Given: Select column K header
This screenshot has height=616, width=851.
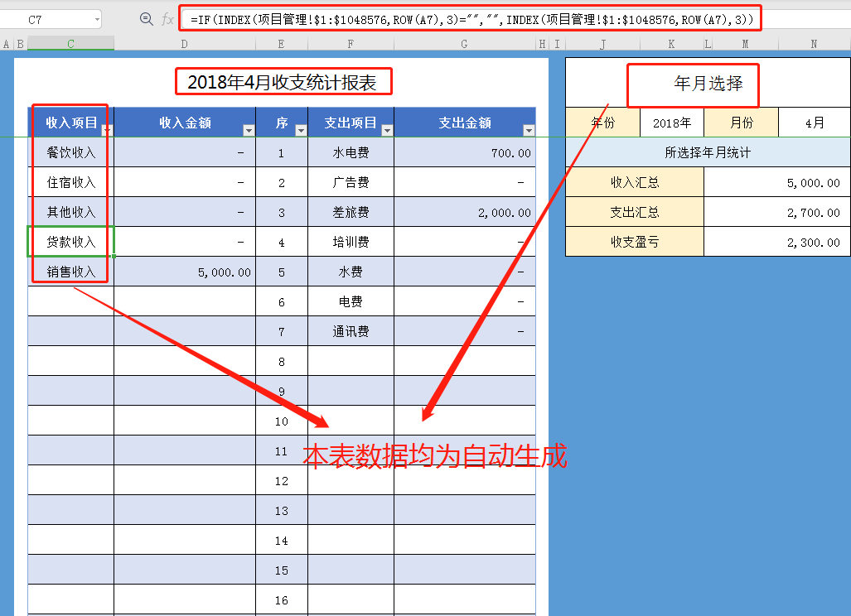Looking at the screenshot, I should (x=672, y=44).
